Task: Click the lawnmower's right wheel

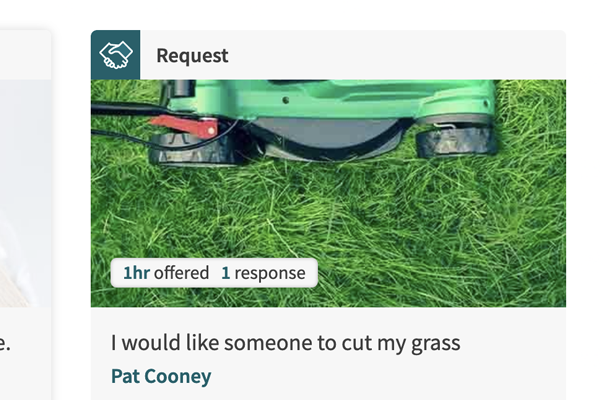Action: [456, 141]
